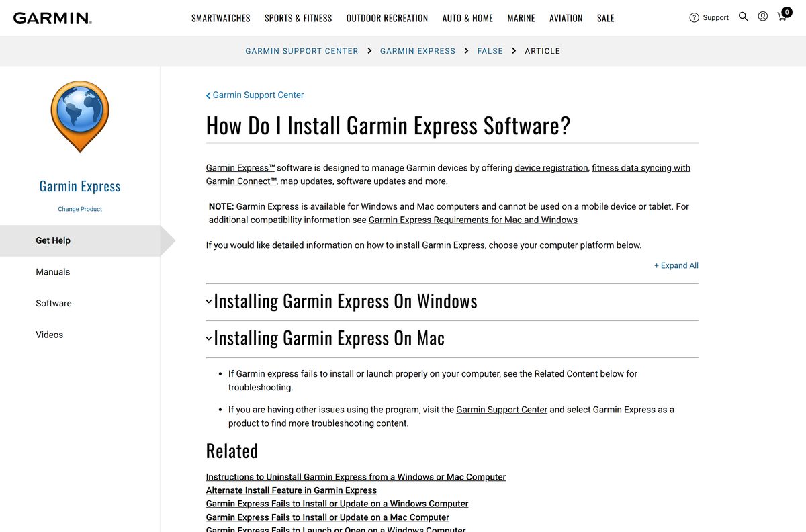Screen dimensions: 806x532
Task: Select Videos in the sidebar
Action: tap(50, 335)
